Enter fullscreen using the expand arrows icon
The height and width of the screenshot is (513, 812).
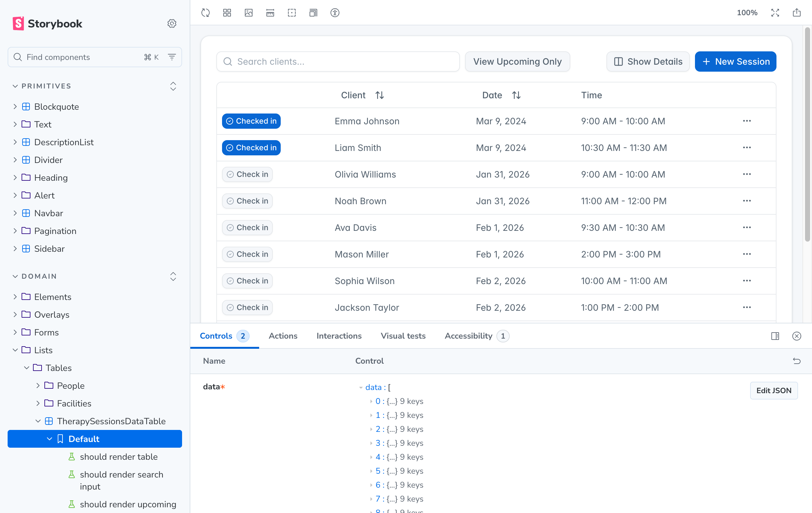pos(775,13)
